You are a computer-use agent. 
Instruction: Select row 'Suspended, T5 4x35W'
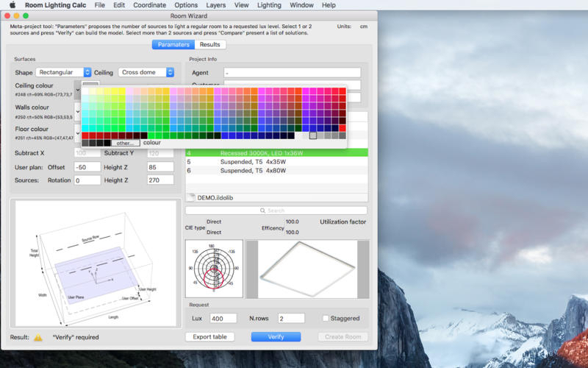click(x=276, y=162)
